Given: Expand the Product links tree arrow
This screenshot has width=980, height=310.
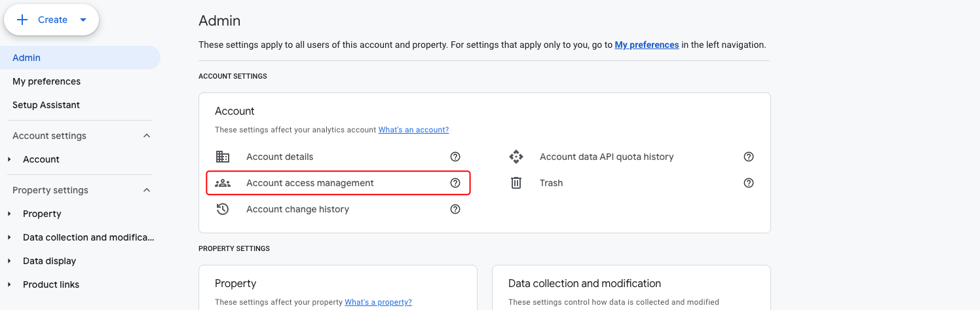Looking at the screenshot, I should click(9, 284).
